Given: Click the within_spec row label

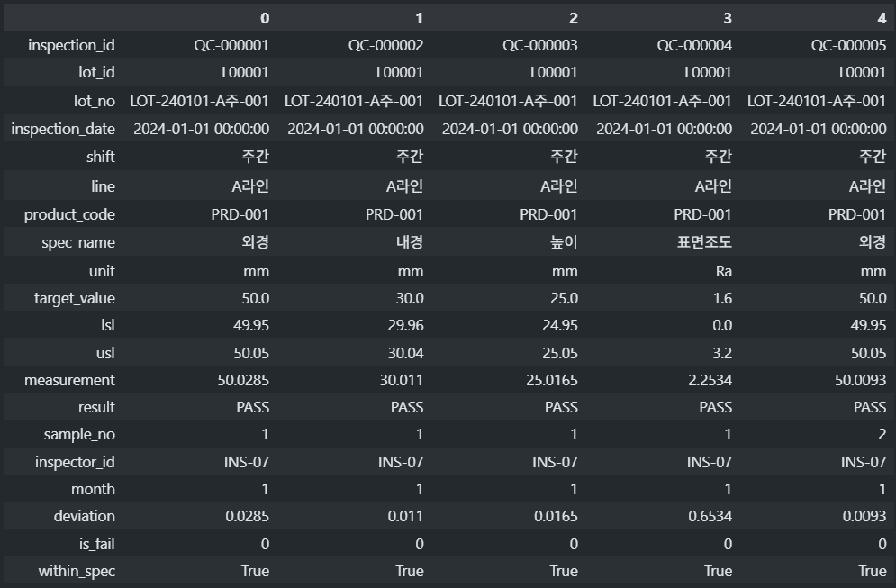Looking at the screenshot, I should click(x=77, y=571).
